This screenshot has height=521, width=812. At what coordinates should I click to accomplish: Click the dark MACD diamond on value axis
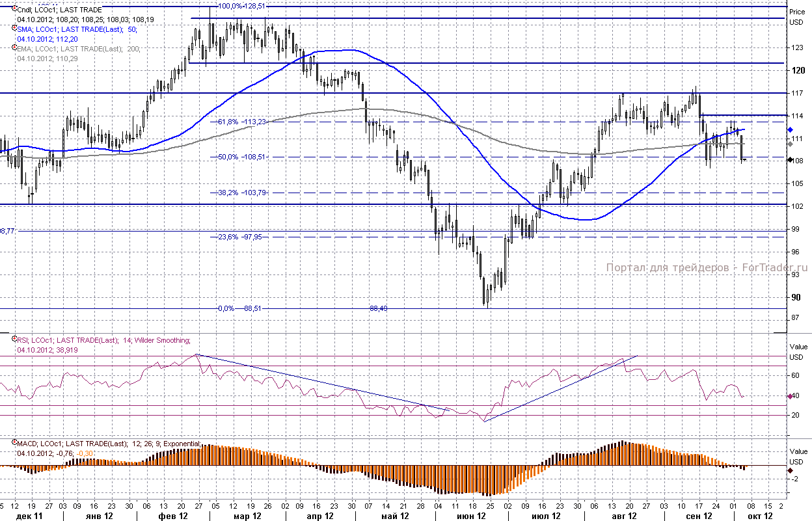pos(790,470)
